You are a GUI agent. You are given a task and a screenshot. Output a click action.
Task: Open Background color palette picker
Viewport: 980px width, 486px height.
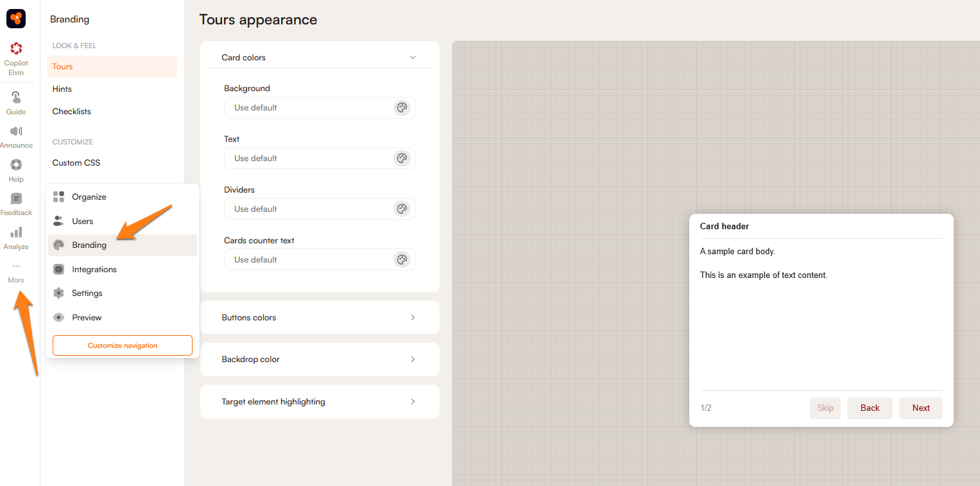402,108
